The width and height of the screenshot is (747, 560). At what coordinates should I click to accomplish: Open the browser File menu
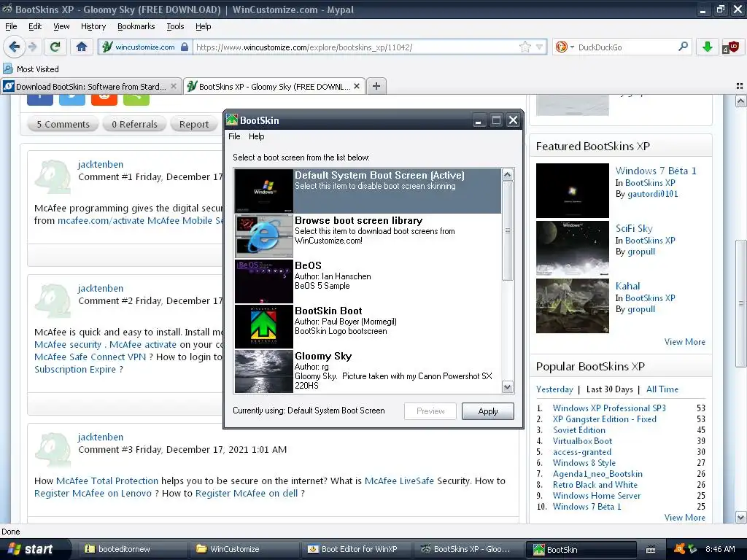pos(11,26)
